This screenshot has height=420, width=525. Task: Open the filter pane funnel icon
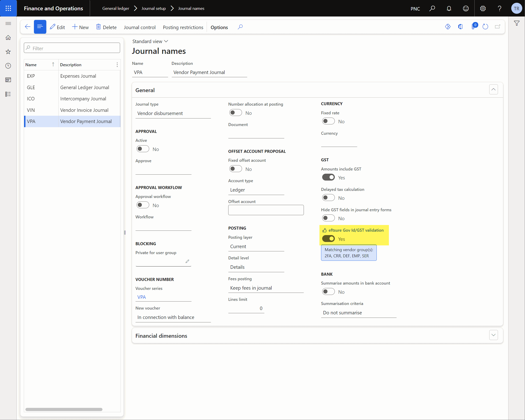click(517, 23)
